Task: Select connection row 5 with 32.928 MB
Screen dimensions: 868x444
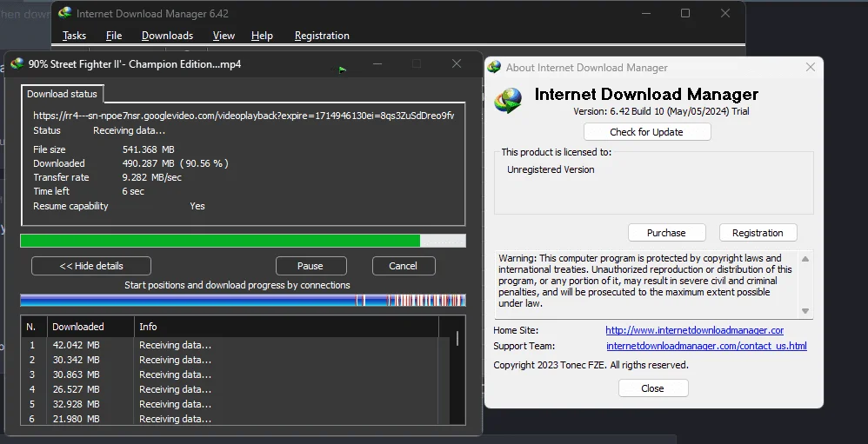Action: click(236, 404)
